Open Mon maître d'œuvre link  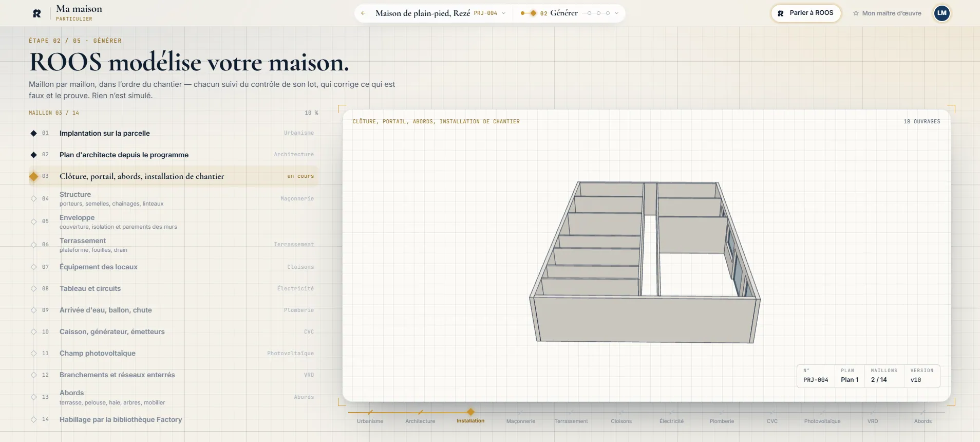(887, 13)
